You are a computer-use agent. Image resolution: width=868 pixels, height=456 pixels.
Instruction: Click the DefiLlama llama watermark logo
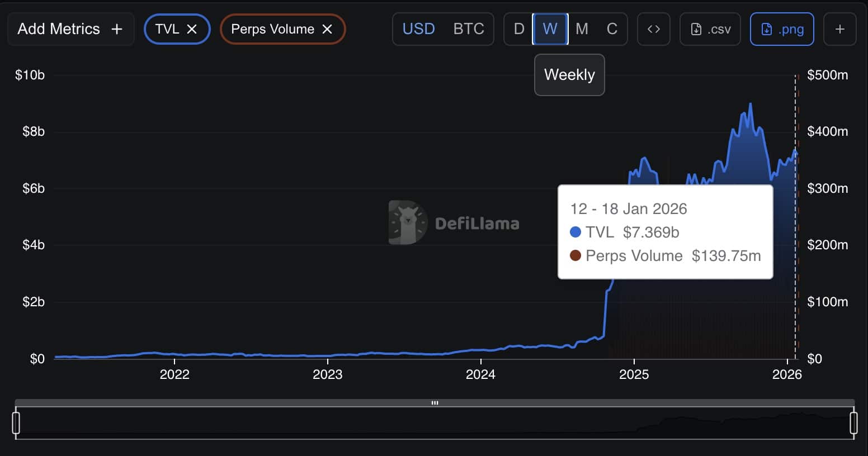(x=407, y=222)
